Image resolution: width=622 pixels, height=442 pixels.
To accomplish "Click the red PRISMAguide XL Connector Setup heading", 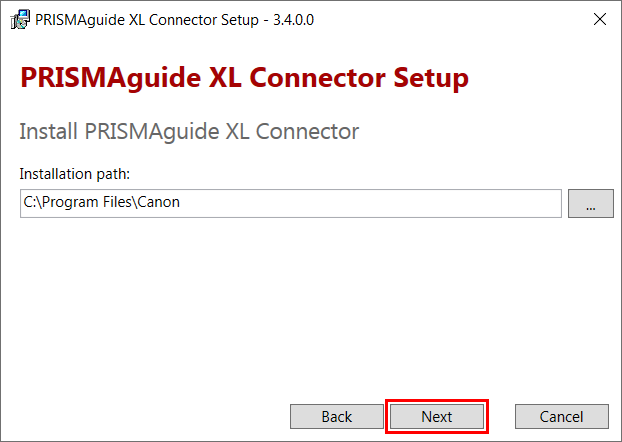I will [x=244, y=78].
